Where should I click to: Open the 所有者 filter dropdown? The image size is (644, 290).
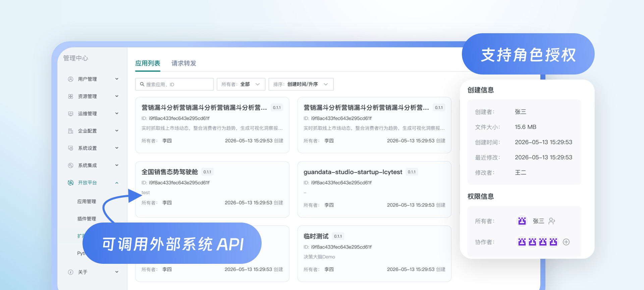[241, 84]
